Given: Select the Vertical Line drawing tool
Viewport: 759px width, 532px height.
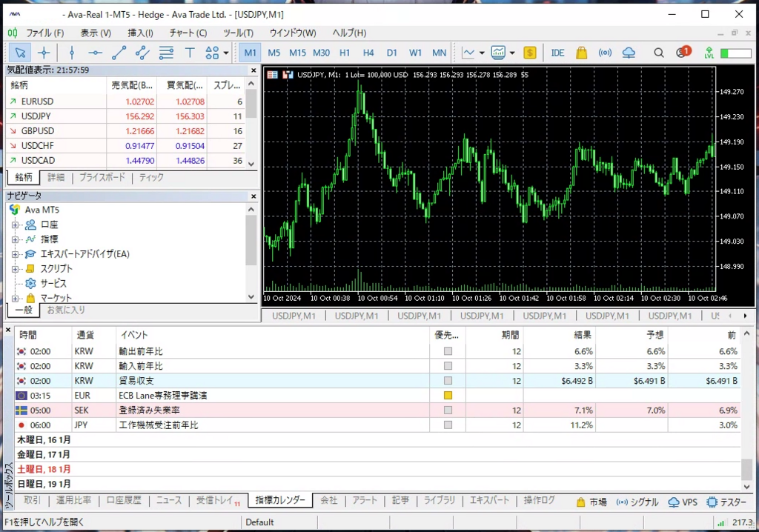Looking at the screenshot, I should pos(71,53).
